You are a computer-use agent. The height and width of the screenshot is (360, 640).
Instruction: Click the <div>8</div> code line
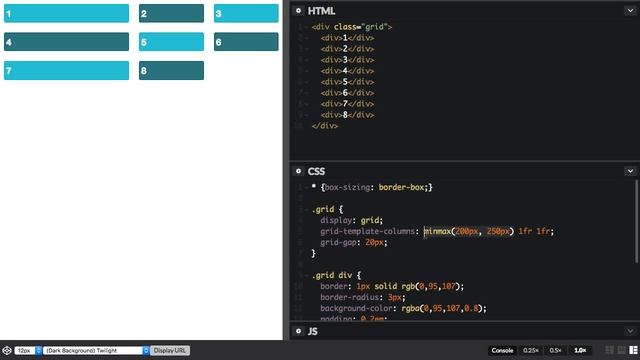[347, 115]
